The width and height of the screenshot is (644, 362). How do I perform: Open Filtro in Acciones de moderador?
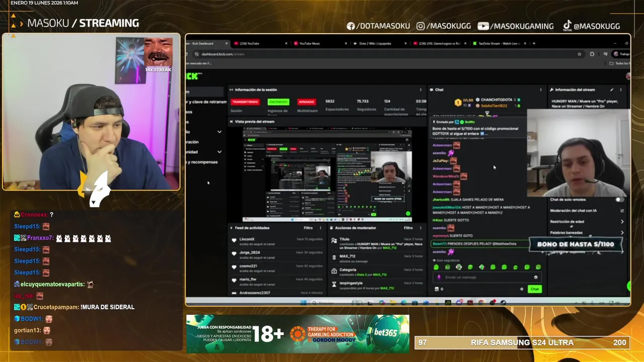409,228
